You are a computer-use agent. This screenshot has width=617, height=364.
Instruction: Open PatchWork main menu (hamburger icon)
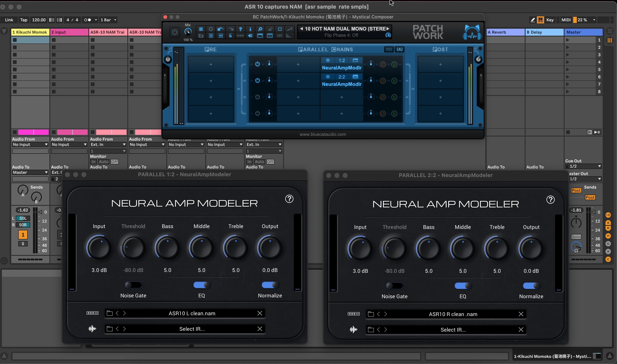coord(201,29)
